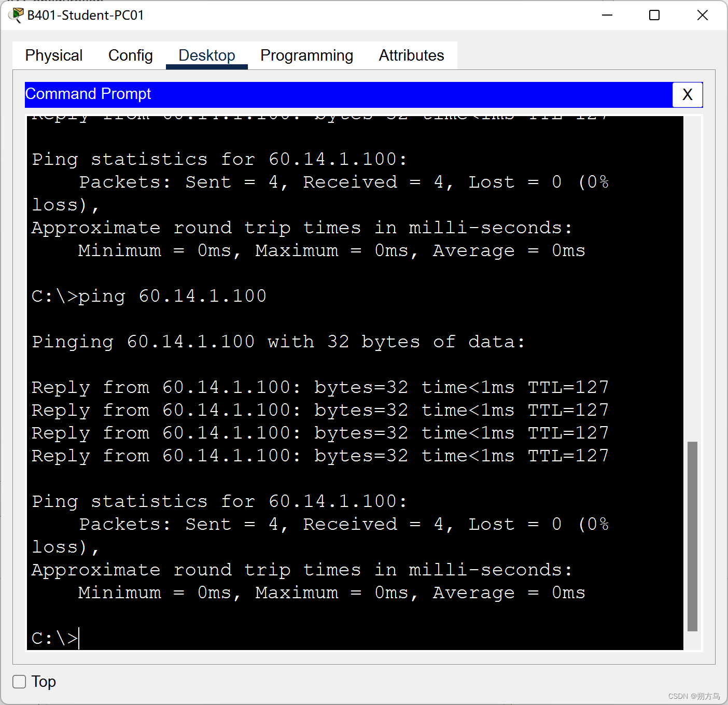Image resolution: width=728 pixels, height=705 pixels.
Task: Maximize the B401-Student-PC01 window
Action: (x=654, y=15)
